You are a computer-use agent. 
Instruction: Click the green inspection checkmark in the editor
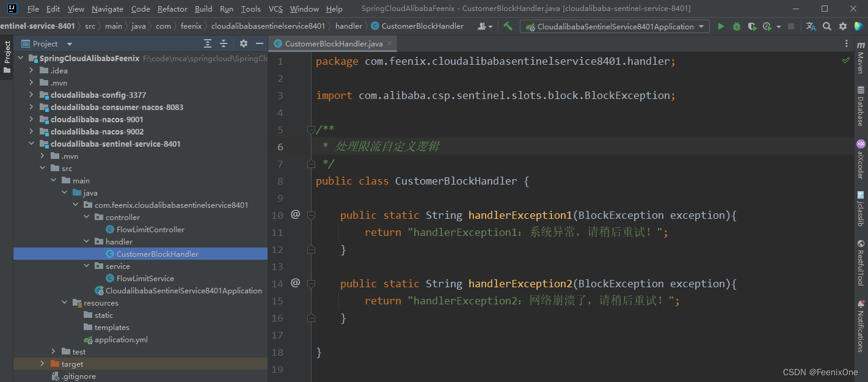click(x=846, y=61)
